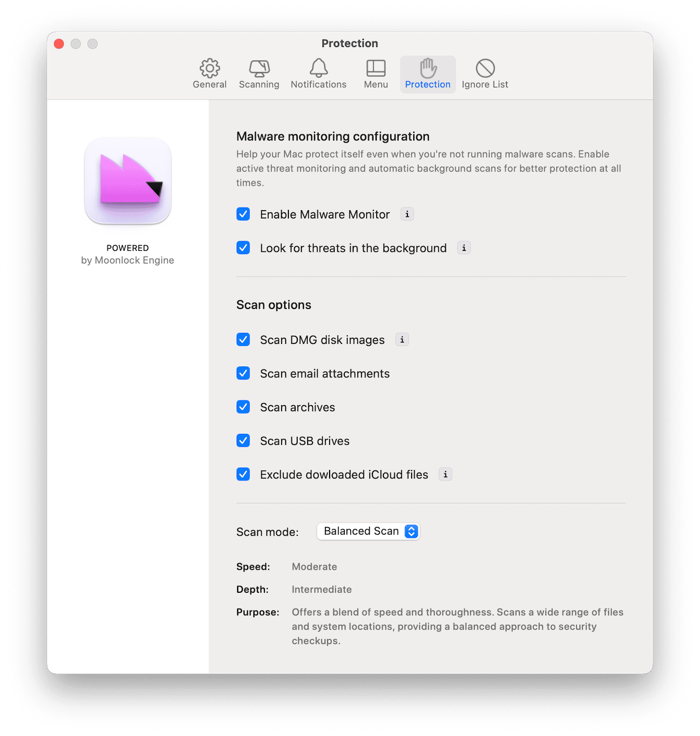Image resolution: width=700 pixels, height=736 pixels.
Task: Open info for Exclude downloaded iCloud files
Action: (445, 474)
